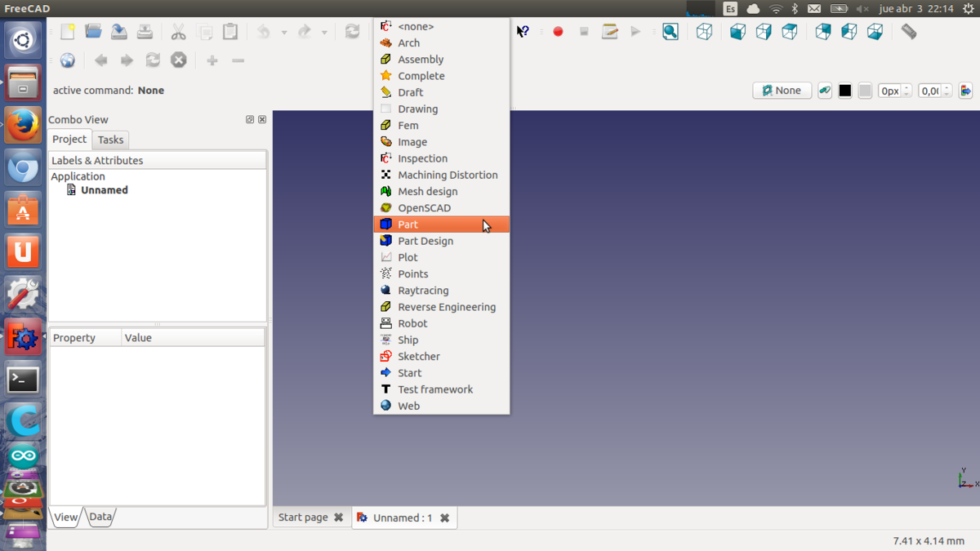Select Part Design from the workbench list
980x551 pixels.
coord(425,241)
